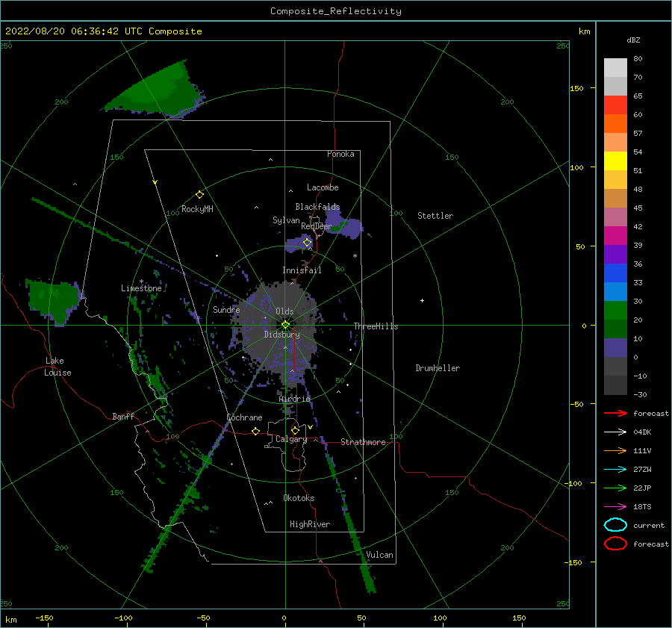Click the red forecast arrow in legend
Screen dimensions: 672x628
[x=615, y=413]
